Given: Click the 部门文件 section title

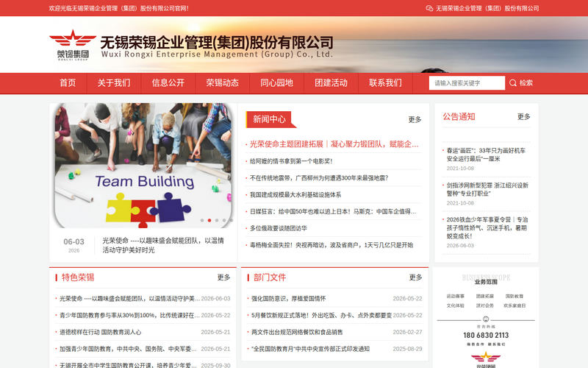Looking at the screenshot, I should [270, 277].
